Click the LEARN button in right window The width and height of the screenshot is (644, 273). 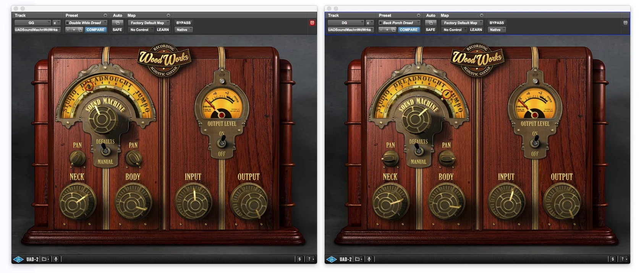pyautogui.click(x=476, y=30)
